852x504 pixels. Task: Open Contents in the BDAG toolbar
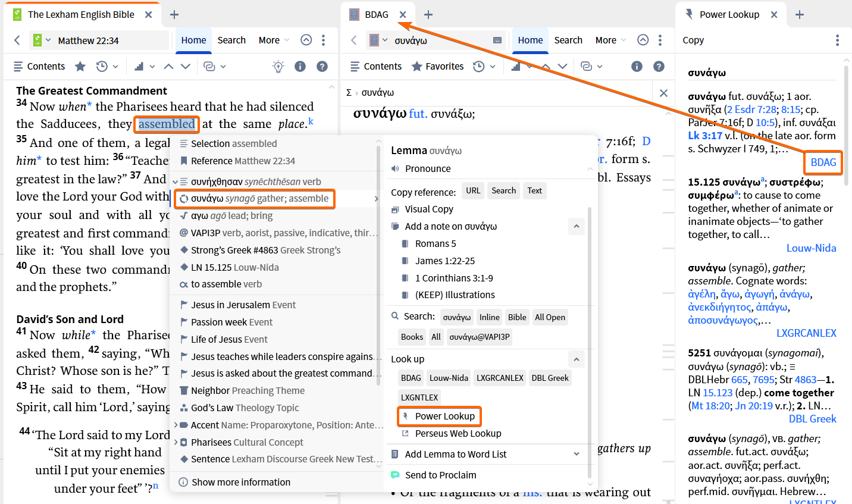point(376,66)
